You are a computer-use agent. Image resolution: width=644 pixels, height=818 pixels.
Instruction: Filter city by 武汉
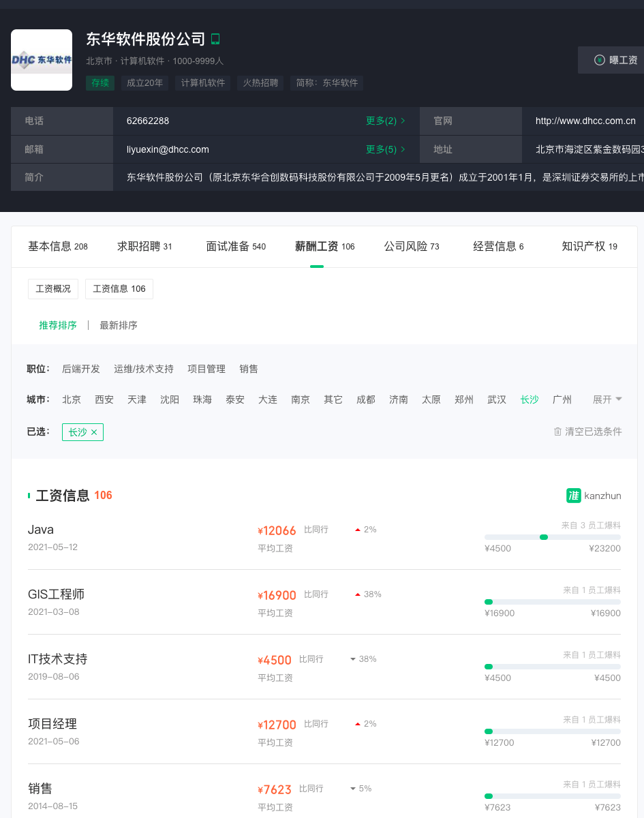[497, 399]
